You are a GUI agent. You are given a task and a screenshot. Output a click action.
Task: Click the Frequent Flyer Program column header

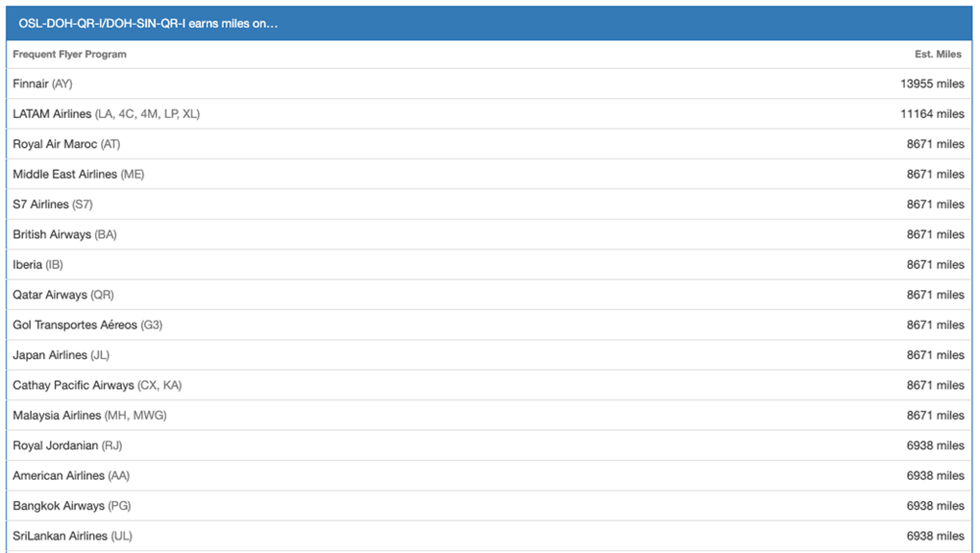[x=70, y=54]
